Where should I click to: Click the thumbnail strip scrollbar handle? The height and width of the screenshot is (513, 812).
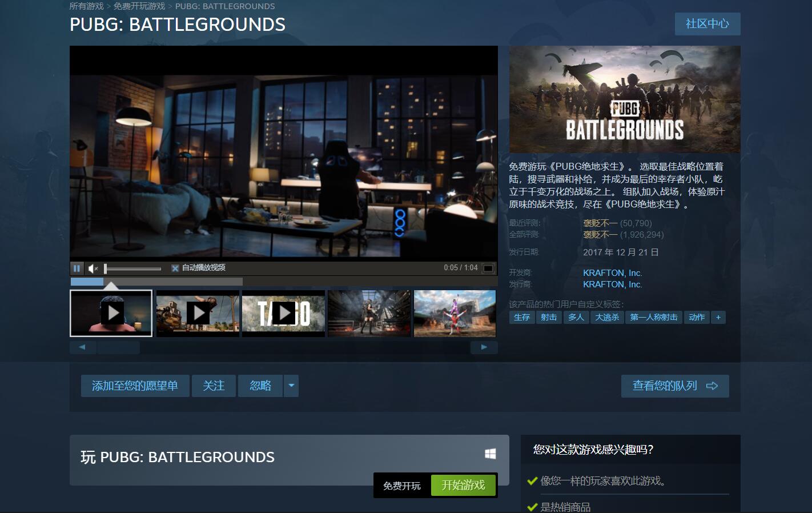pos(117,347)
